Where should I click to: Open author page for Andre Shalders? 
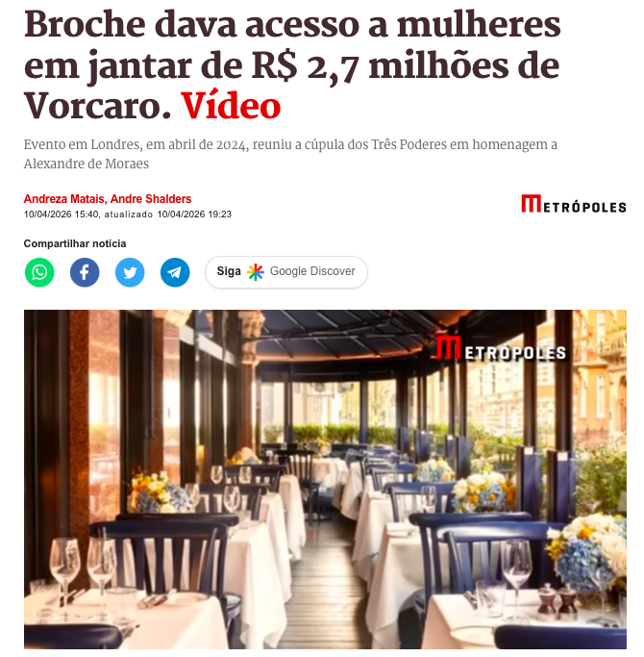click(151, 198)
